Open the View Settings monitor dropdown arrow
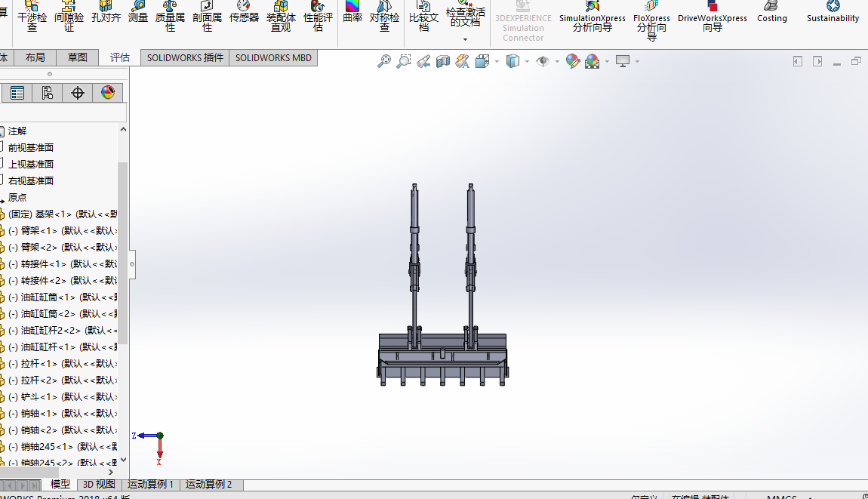868x499 pixels. (x=638, y=61)
